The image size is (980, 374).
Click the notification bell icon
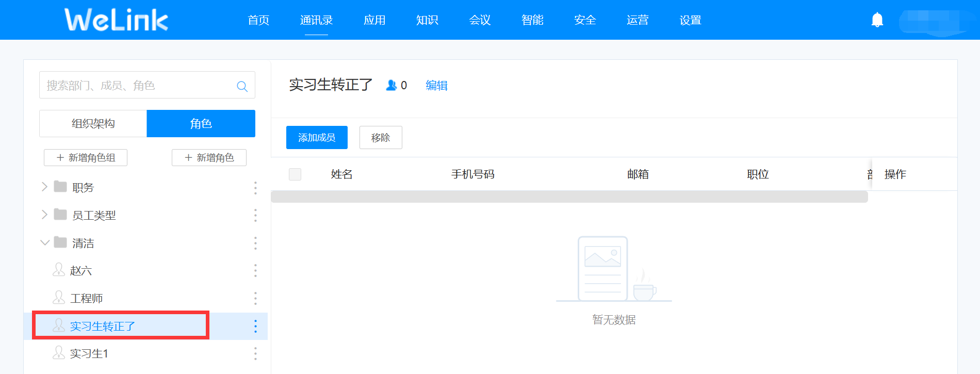pos(877,20)
